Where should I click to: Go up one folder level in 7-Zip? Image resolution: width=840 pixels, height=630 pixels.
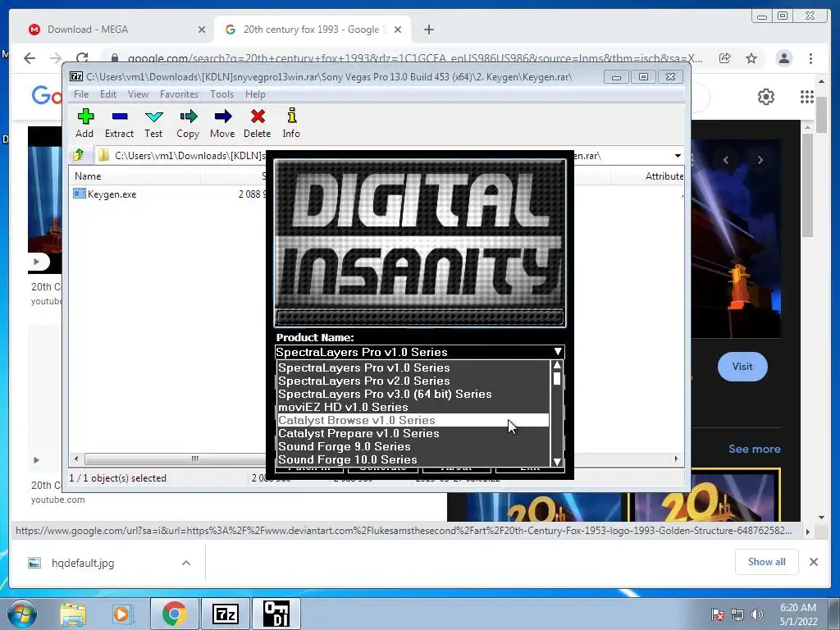coord(79,155)
